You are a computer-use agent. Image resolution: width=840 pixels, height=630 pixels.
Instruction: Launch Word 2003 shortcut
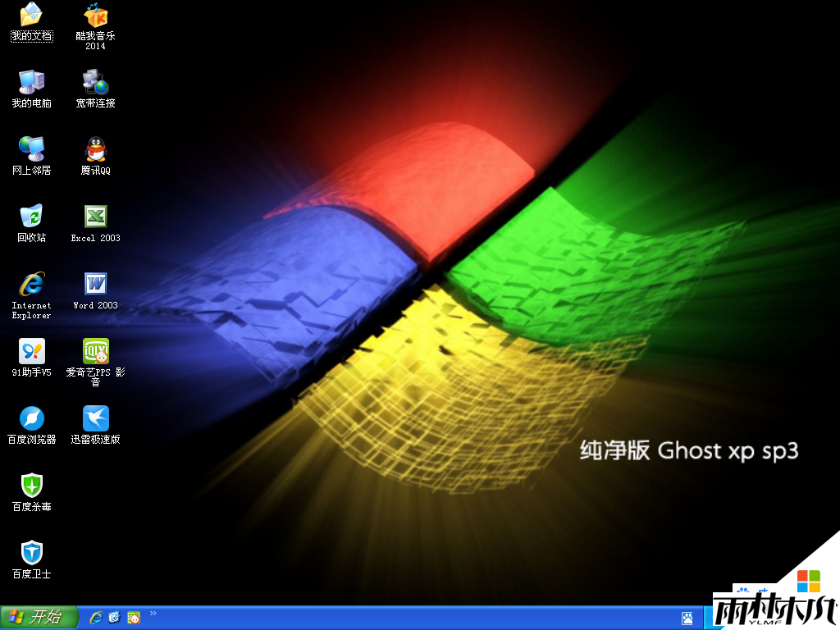pyautogui.click(x=96, y=284)
